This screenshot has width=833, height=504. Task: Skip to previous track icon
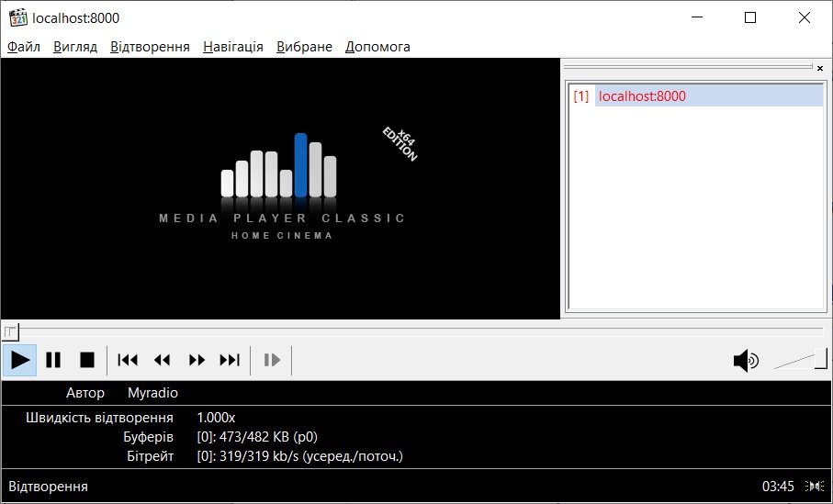128,360
